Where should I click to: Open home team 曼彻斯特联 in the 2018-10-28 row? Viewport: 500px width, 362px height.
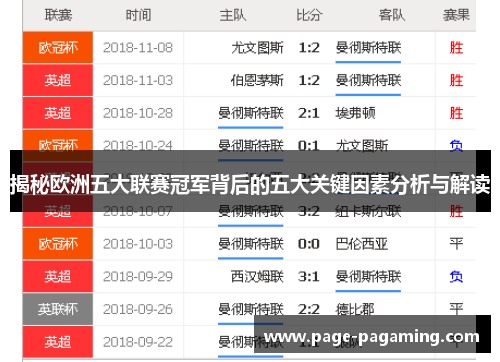[x=251, y=113]
